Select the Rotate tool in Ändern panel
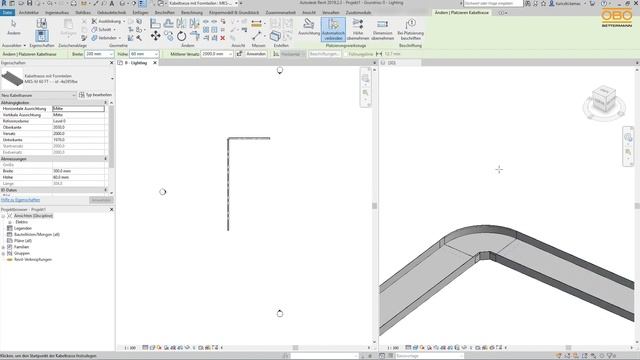This screenshot has height=360, width=640. pos(182,36)
